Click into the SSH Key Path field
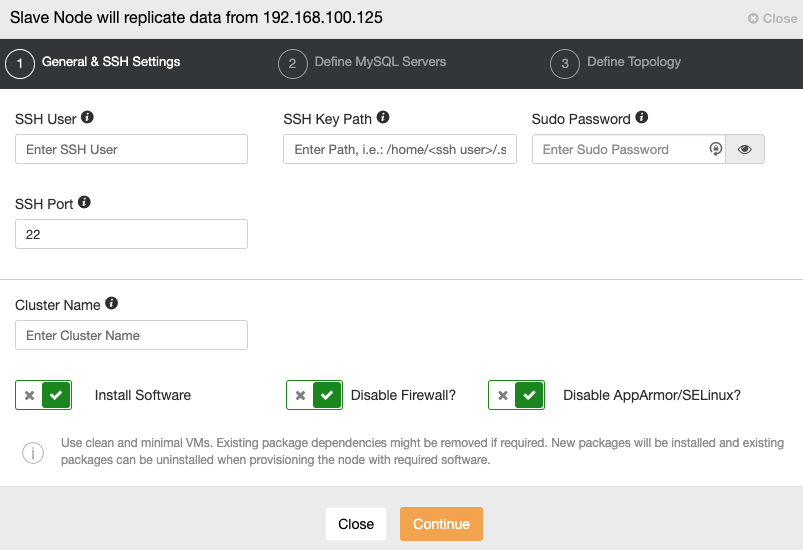Image resolution: width=803 pixels, height=550 pixels. coord(400,149)
